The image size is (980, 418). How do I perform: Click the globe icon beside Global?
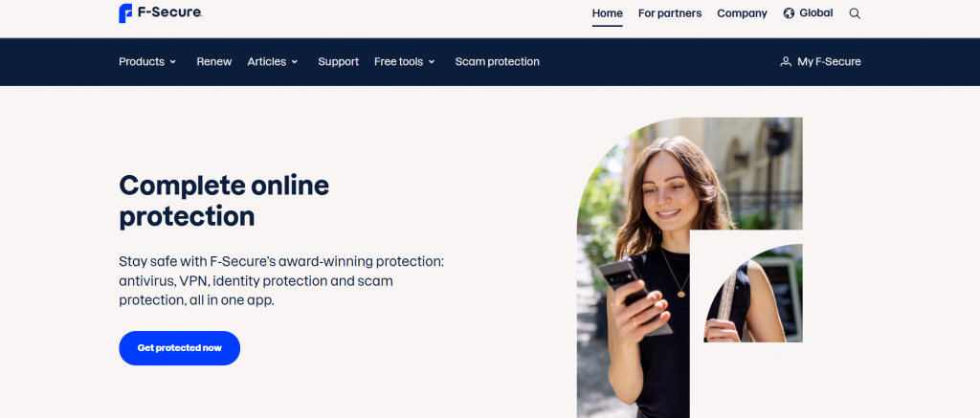[789, 13]
